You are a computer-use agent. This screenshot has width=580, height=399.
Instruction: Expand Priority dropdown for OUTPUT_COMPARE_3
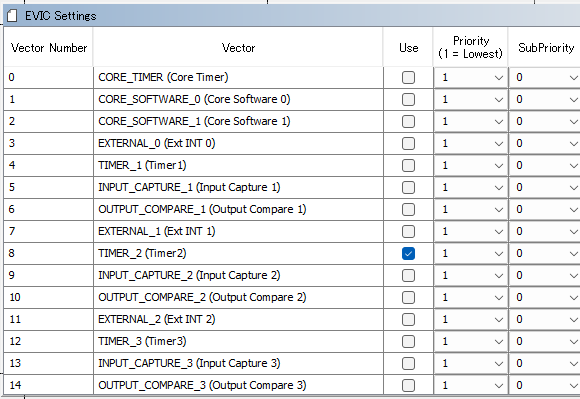[x=471, y=385]
